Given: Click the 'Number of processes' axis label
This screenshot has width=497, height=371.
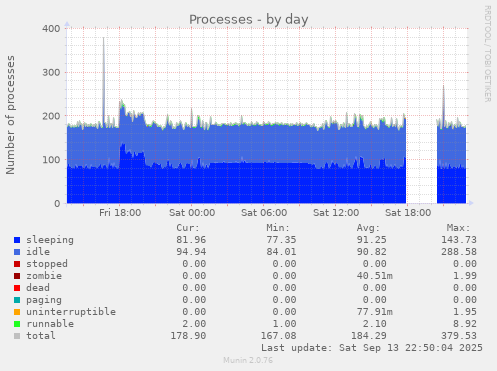Looking at the screenshot, I should 10,115.
